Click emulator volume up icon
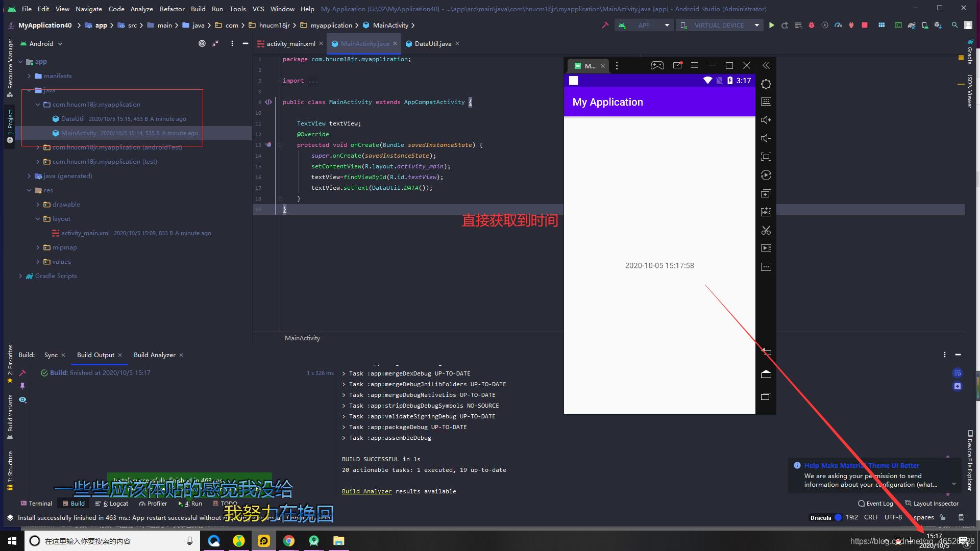Viewport: 980px width, 551px height. coord(766,120)
